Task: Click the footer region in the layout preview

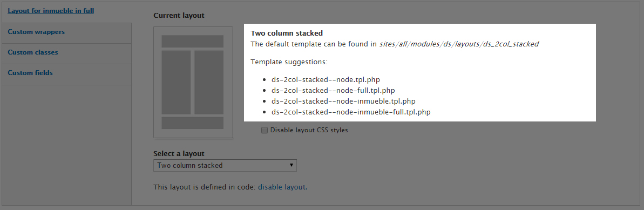Action: 192,123
